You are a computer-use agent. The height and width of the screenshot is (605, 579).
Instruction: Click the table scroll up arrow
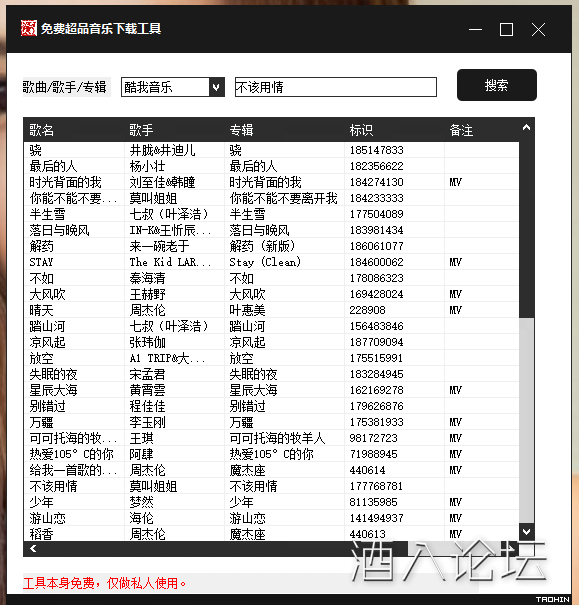(x=526, y=128)
